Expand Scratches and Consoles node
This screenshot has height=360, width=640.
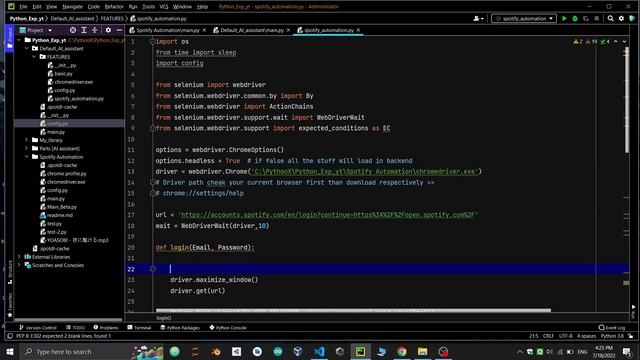[x=19, y=265]
